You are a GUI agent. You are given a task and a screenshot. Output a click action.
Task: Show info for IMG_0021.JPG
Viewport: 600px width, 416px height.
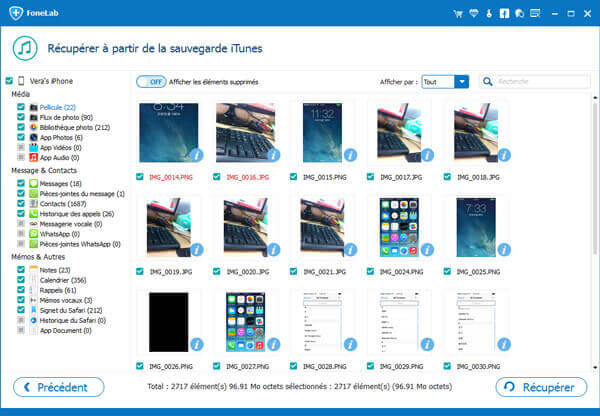coord(351,250)
